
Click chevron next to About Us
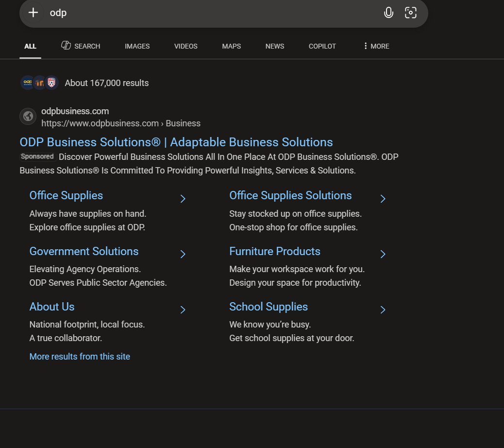click(183, 310)
